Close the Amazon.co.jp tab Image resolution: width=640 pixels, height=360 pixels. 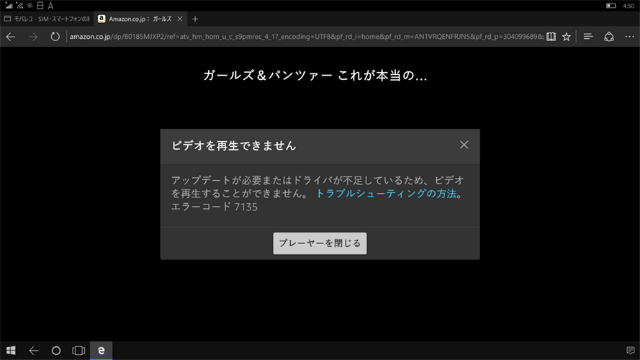[180, 19]
